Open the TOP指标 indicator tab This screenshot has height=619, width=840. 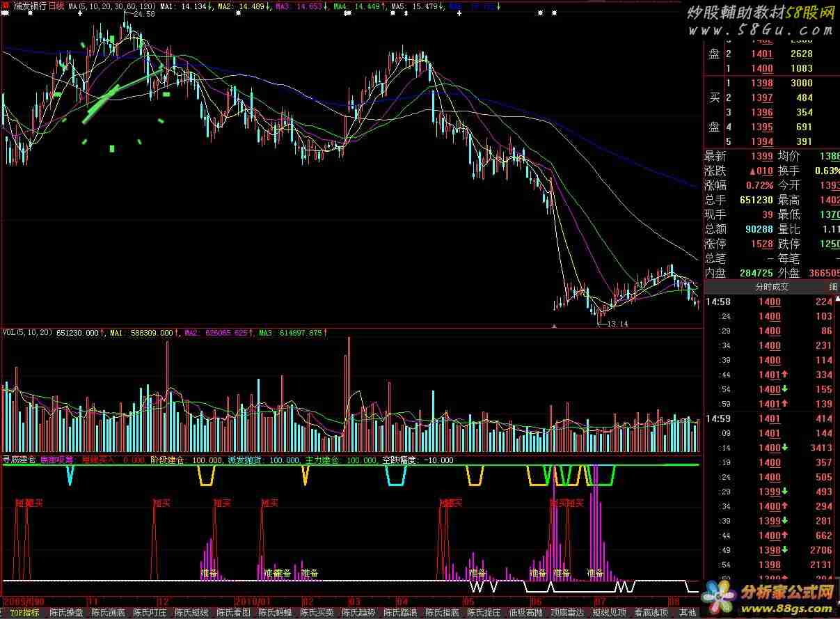(24, 613)
